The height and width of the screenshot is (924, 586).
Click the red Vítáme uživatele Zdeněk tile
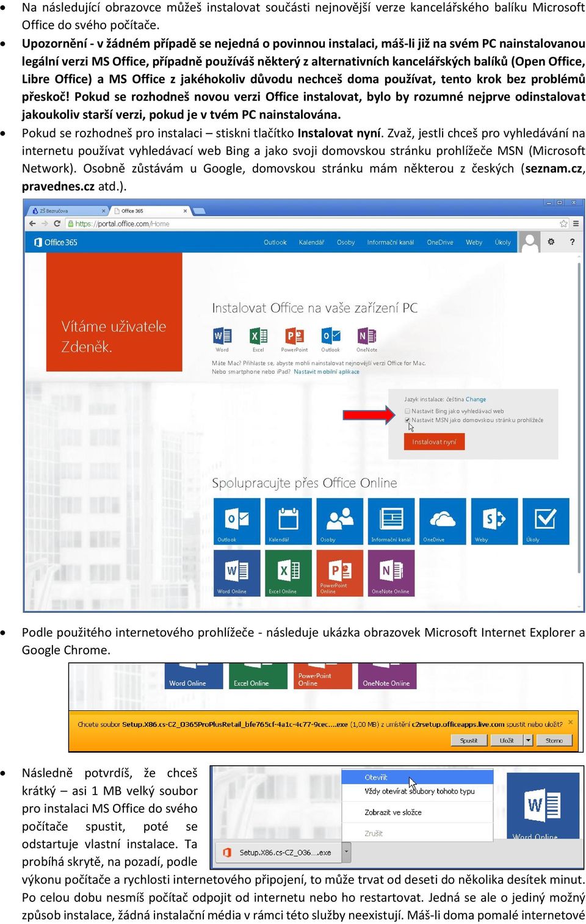114,312
